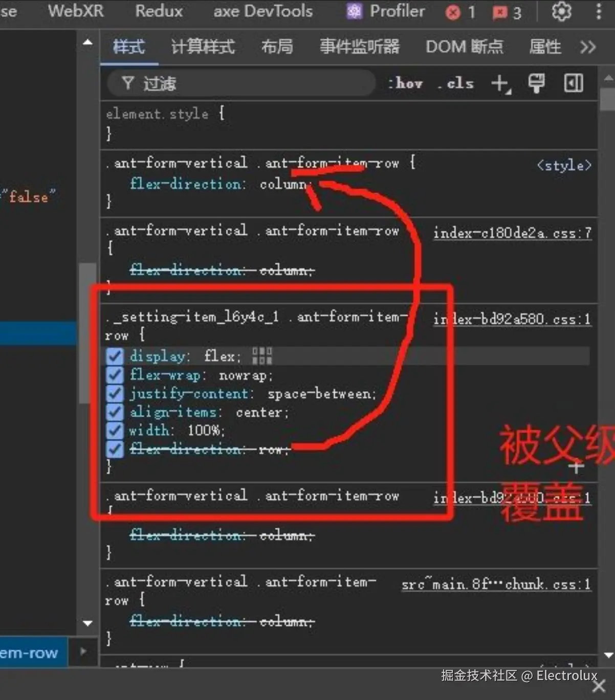
Task: Open the DOM 断点 tab
Action: click(x=465, y=47)
